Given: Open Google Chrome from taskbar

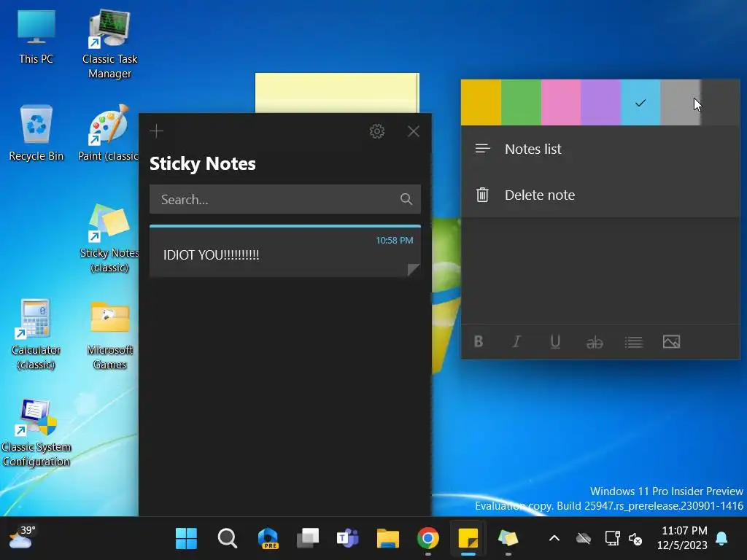Looking at the screenshot, I should [x=427, y=539].
